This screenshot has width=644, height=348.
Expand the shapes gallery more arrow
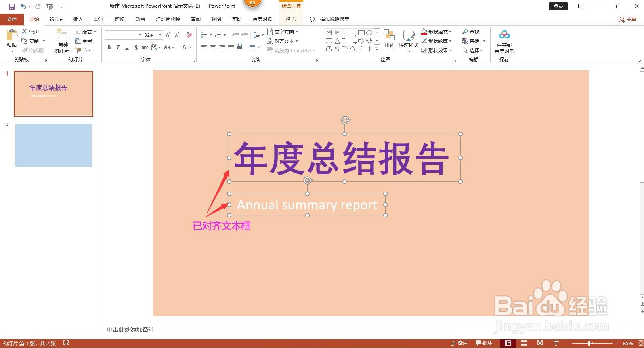click(377, 49)
